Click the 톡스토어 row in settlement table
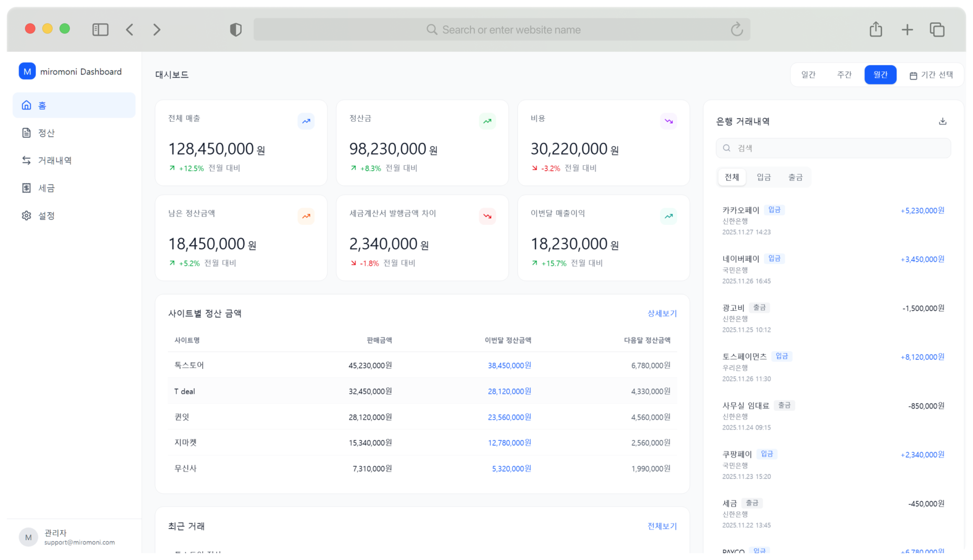Image resolution: width=973 pixels, height=560 pixels. pyautogui.click(x=422, y=365)
